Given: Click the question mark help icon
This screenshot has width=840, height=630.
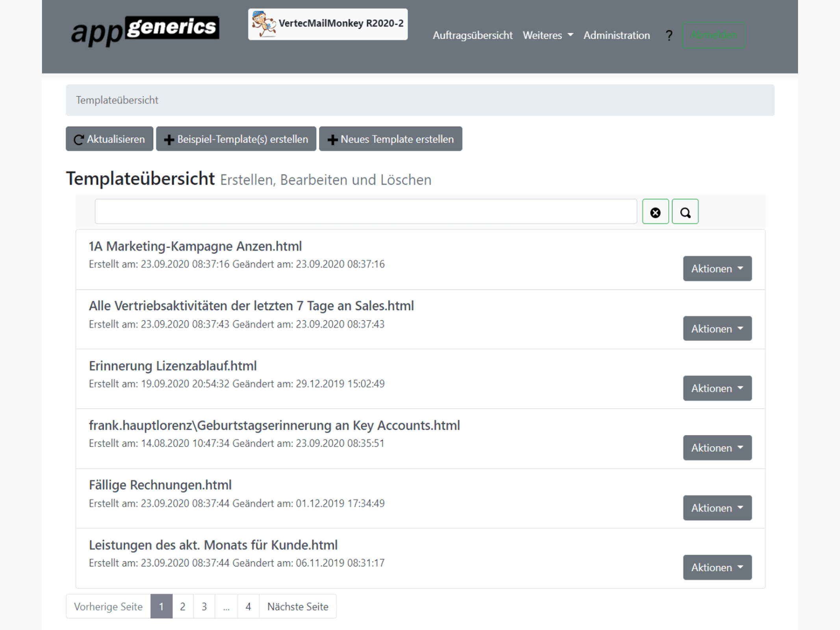Looking at the screenshot, I should (668, 35).
